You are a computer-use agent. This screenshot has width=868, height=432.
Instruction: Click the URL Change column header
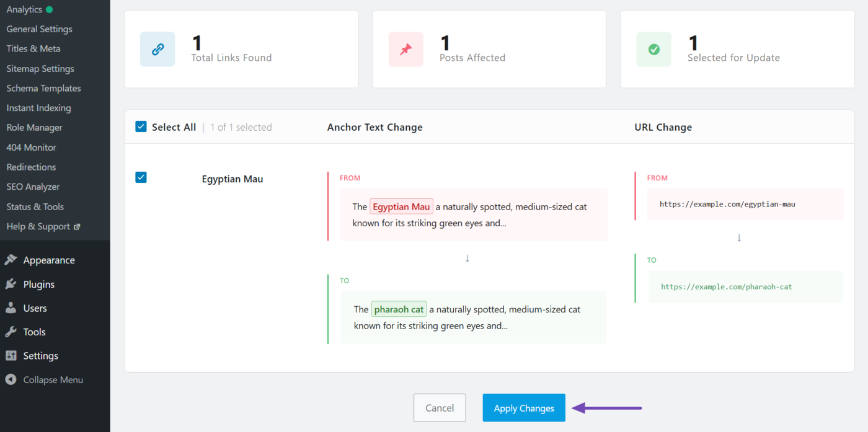663,127
